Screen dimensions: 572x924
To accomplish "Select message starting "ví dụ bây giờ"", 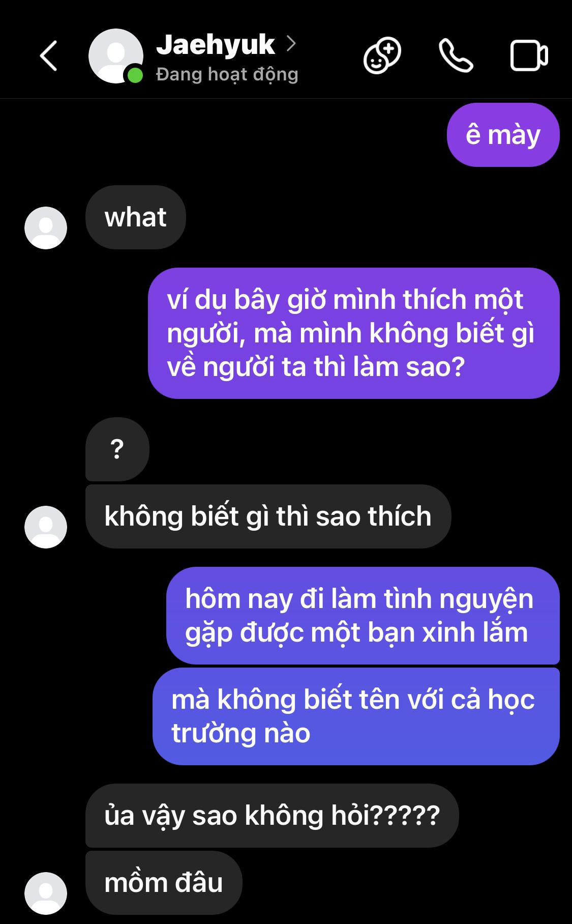I will point(354,333).
